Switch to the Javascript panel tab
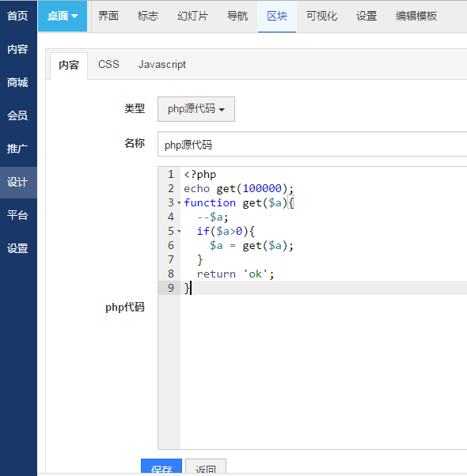This screenshot has height=476, width=467. (162, 65)
